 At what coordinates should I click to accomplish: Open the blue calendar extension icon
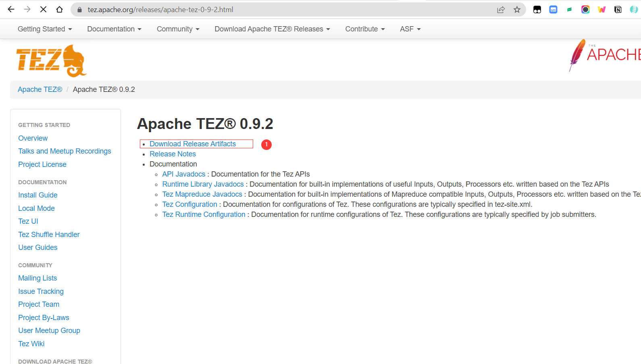click(553, 10)
